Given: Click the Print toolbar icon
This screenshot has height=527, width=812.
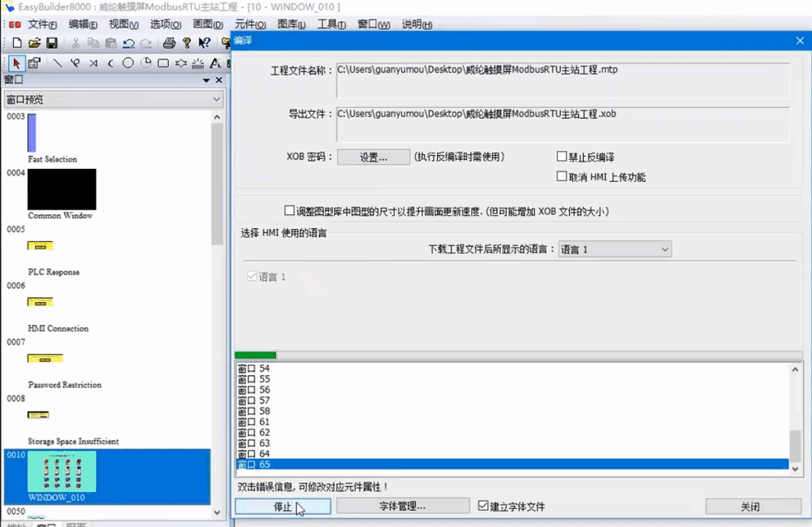Looking at the screenshot, I should (169, 43).
